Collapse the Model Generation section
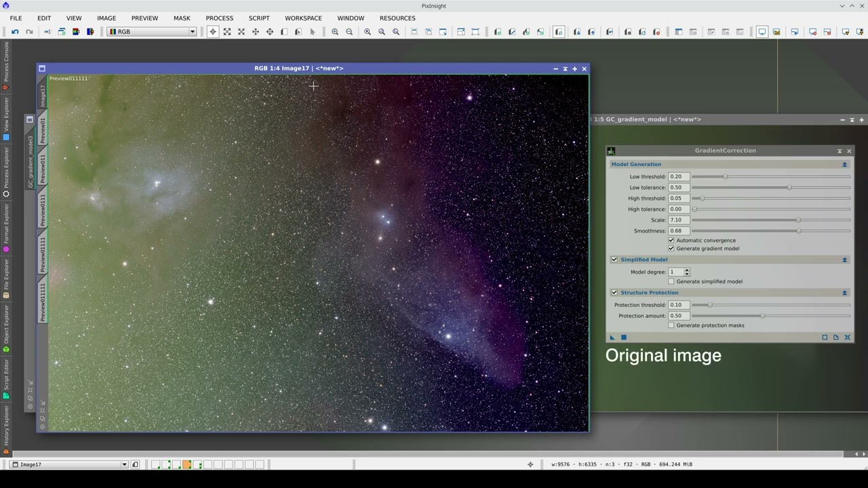The width and height of the screenshot is (868, 488). 844,165
